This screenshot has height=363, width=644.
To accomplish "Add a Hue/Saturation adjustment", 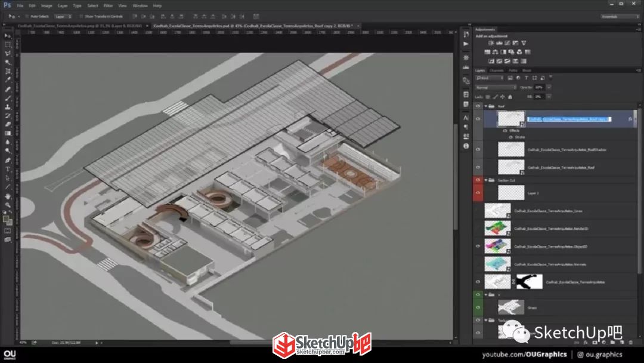I will [x=488, y=52].
